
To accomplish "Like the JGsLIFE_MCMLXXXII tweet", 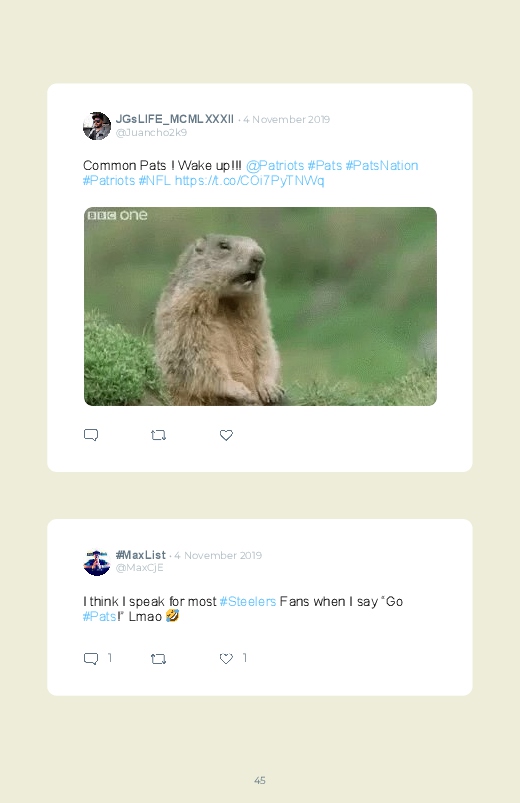I will 226,435.
